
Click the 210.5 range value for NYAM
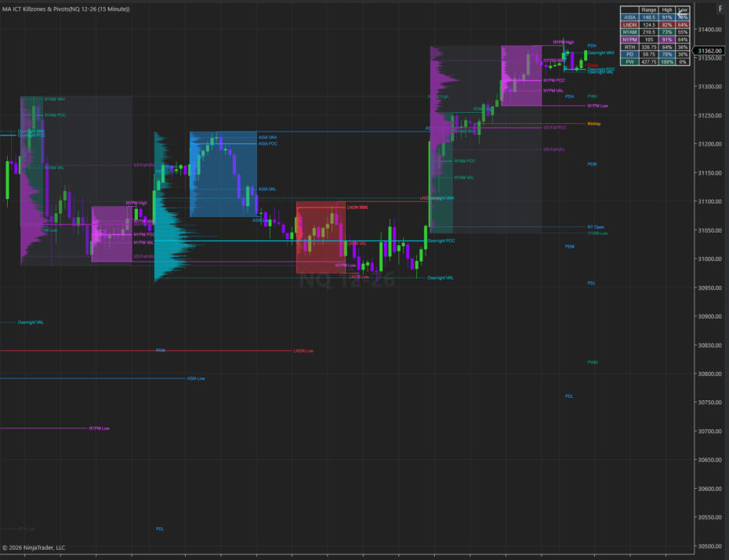648,32
